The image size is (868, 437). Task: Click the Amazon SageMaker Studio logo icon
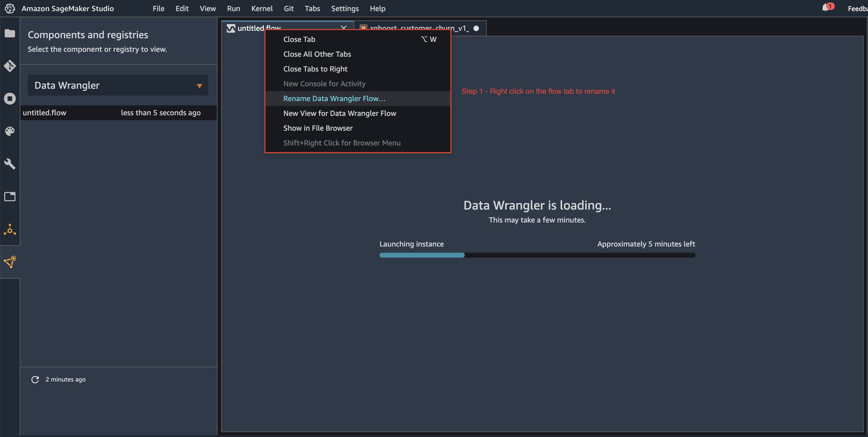tap(10, 8)
